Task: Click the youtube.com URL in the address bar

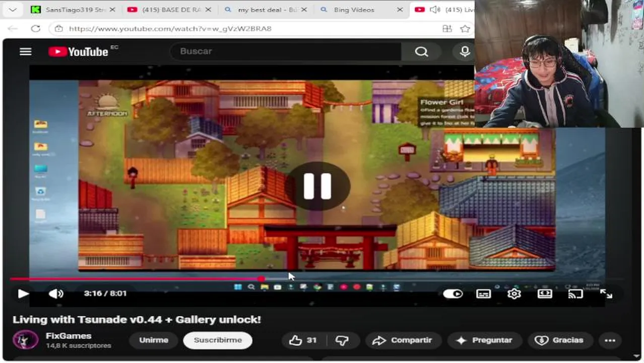Action: pyautogui.click(x=170, y=29)
